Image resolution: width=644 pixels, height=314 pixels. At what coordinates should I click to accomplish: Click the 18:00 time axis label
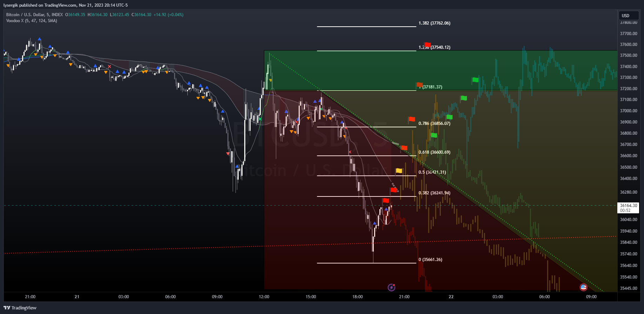coord(357,297)
